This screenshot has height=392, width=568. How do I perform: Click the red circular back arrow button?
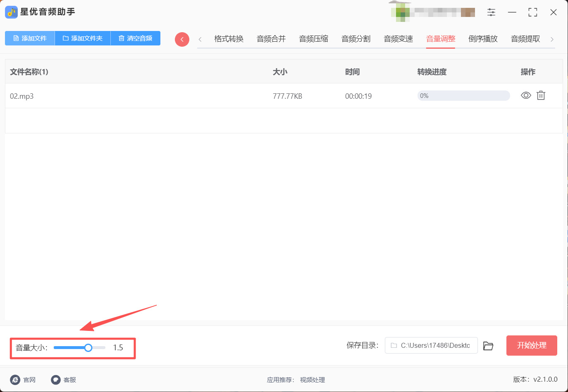(182, 39)
